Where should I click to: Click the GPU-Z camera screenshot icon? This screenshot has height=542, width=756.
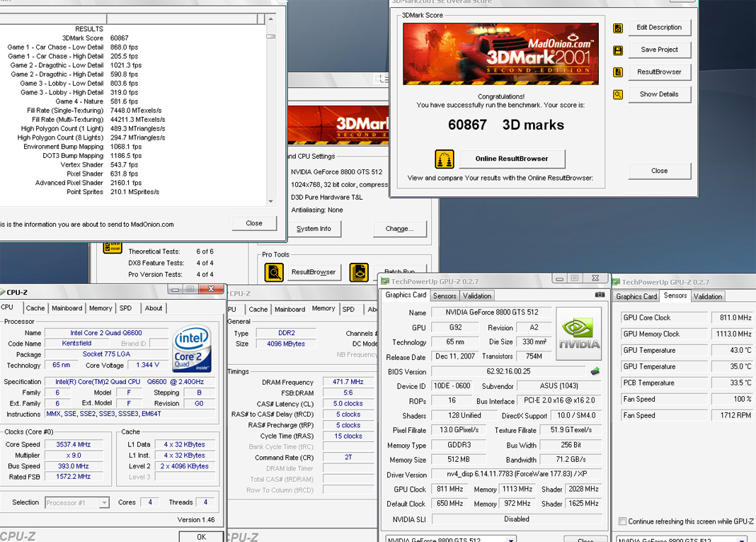point(600,295)
